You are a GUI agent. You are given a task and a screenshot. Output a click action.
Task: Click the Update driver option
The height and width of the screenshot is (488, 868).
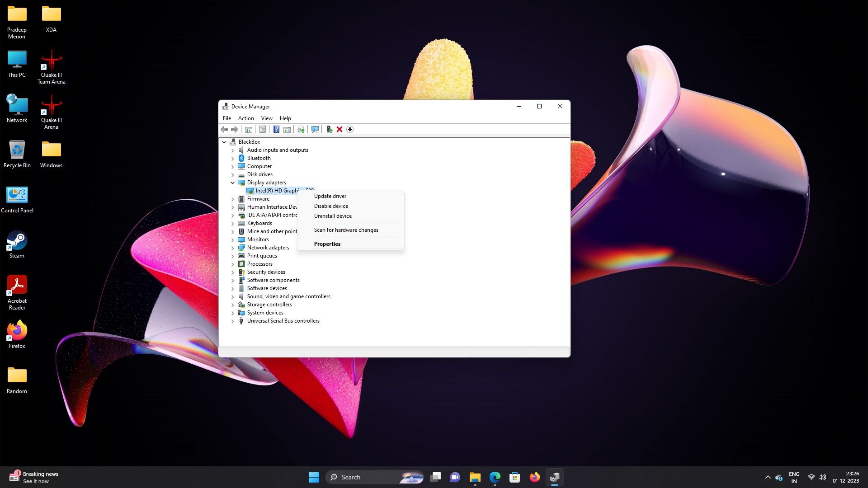[x=330, y=196]
